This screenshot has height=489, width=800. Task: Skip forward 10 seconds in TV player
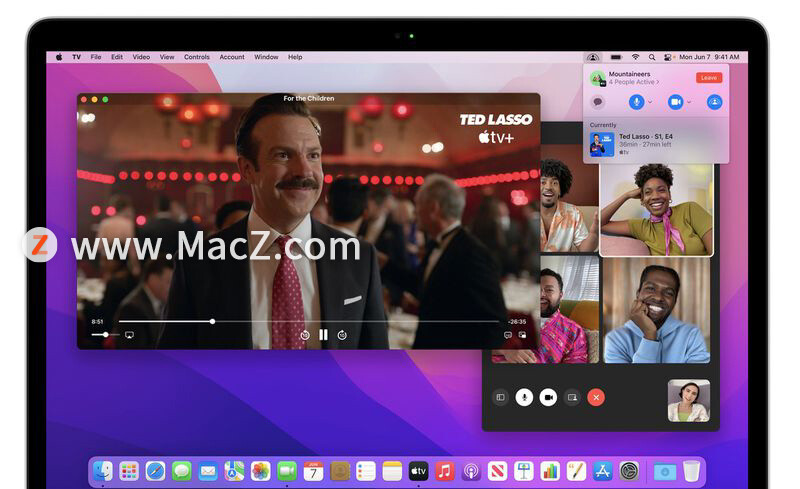[342, 335]
